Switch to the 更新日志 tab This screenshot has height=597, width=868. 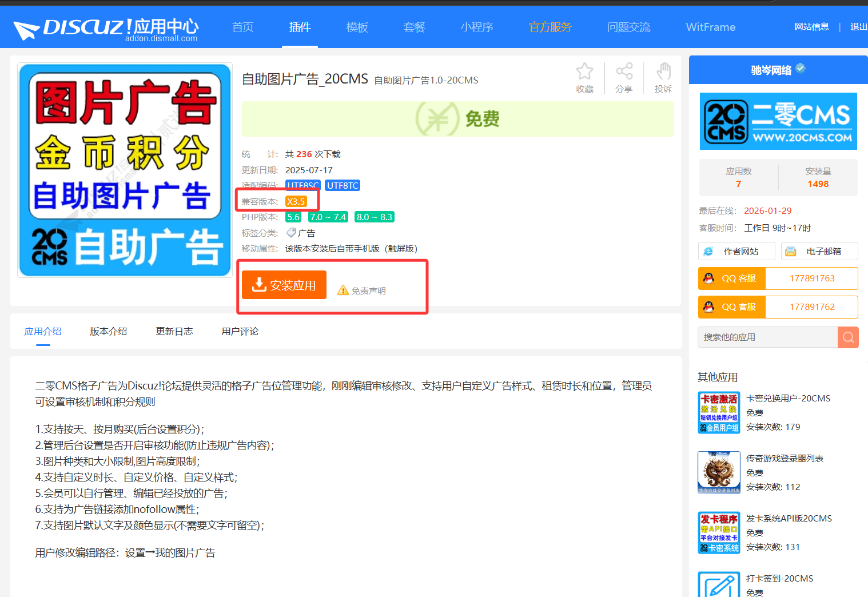174,332
